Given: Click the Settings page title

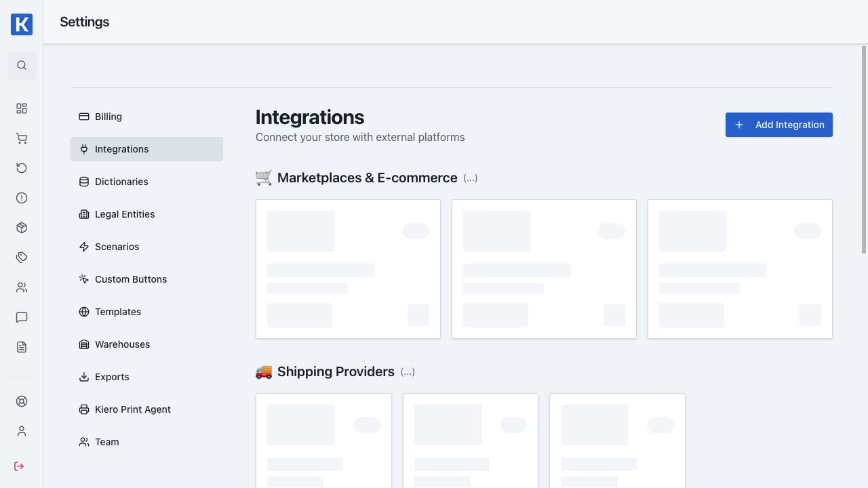Looking at the screenshot, I should [x=84, y=22].
